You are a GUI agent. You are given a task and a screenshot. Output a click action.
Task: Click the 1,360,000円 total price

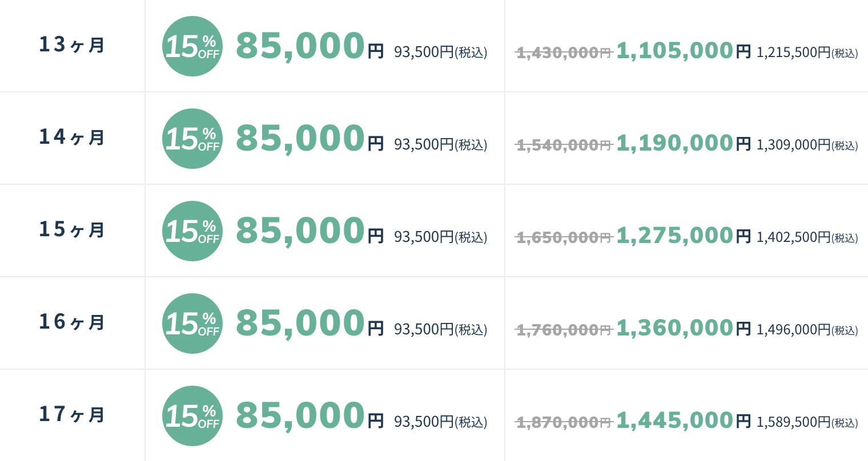pyautogui.click(x=684, y=328)
